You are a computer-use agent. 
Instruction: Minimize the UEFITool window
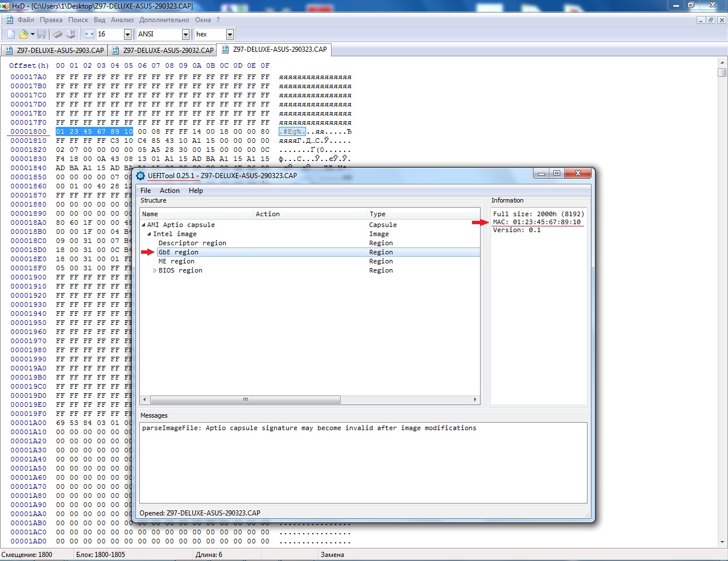pos(541,174)
